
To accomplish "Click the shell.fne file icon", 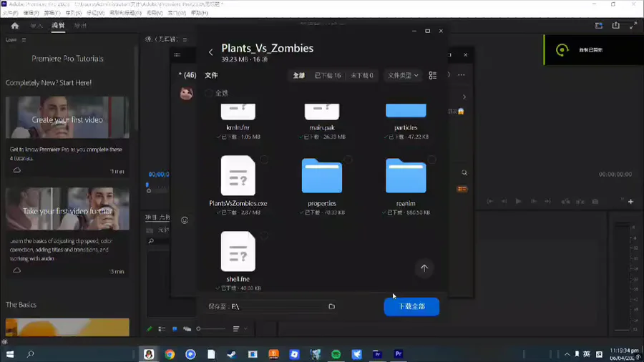I will tap(238, 251).
